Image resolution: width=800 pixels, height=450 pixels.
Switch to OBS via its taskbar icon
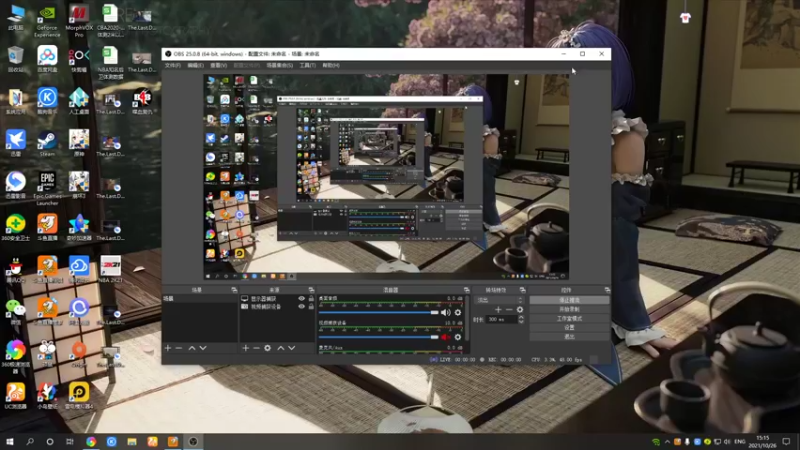point(193,442)
